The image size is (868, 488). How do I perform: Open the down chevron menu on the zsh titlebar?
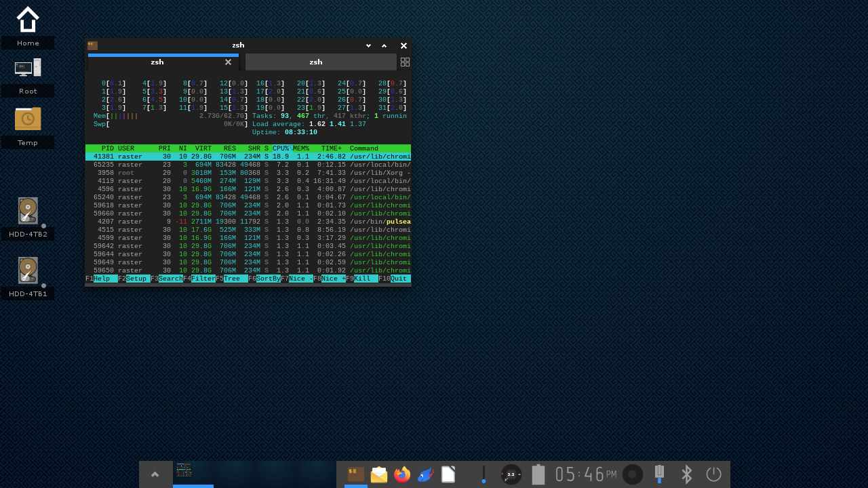click(x=368, y=45)
